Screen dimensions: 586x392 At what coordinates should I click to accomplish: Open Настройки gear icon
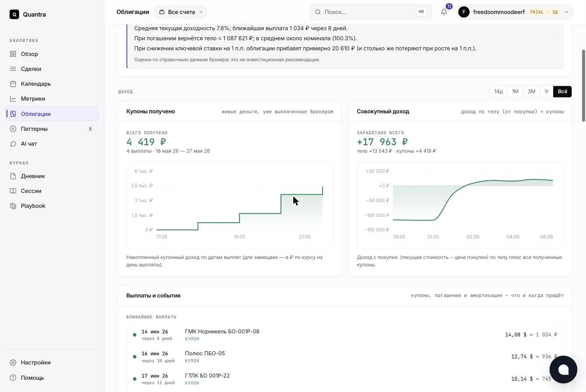pyautogui.click(x=13, y=362)
